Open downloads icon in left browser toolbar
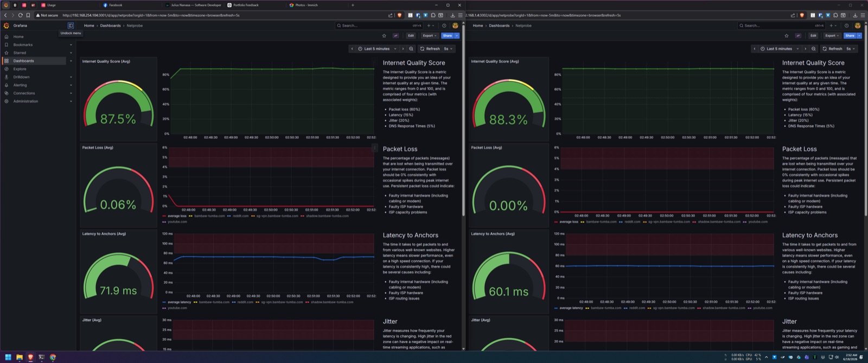 [453, 15]
